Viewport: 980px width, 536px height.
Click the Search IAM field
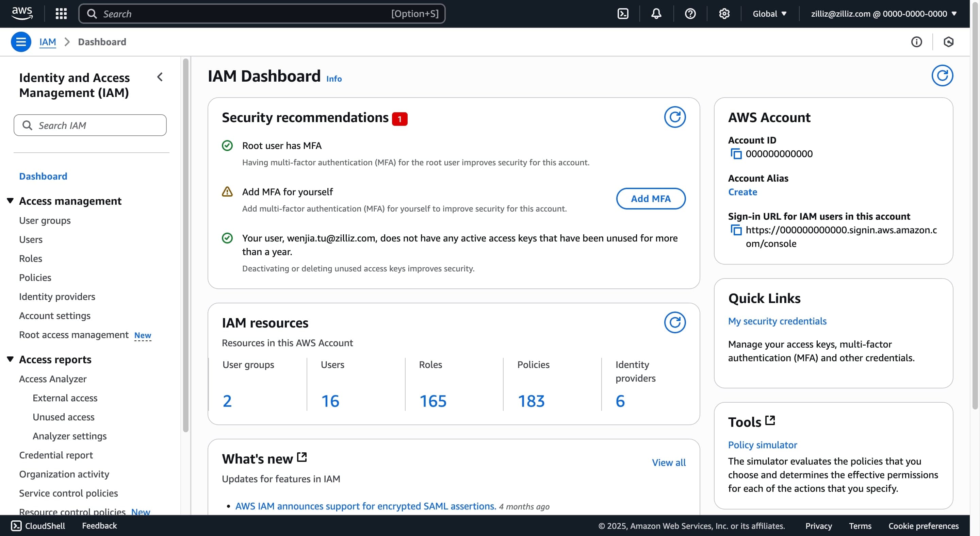[x=90, y=125]
